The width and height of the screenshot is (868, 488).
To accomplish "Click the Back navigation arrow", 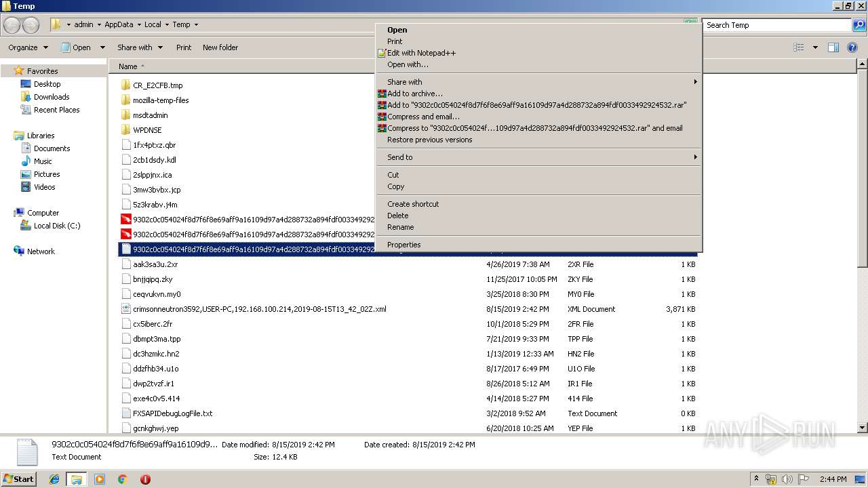I will (12, 25).
